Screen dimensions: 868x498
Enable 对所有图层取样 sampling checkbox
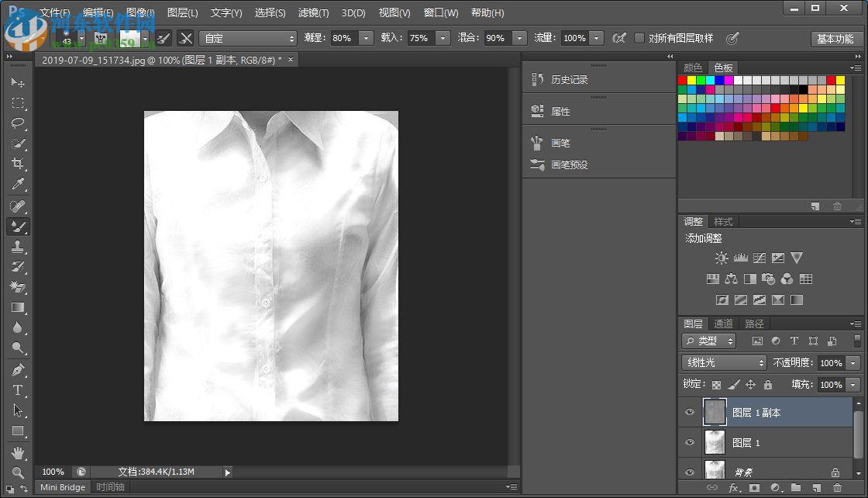pos(640,38)
